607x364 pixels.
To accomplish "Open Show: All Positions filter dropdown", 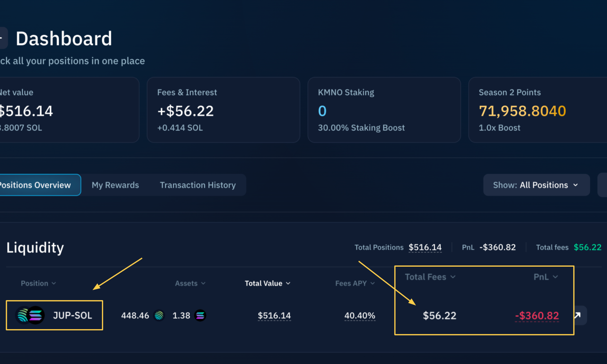I will [536, 185].
